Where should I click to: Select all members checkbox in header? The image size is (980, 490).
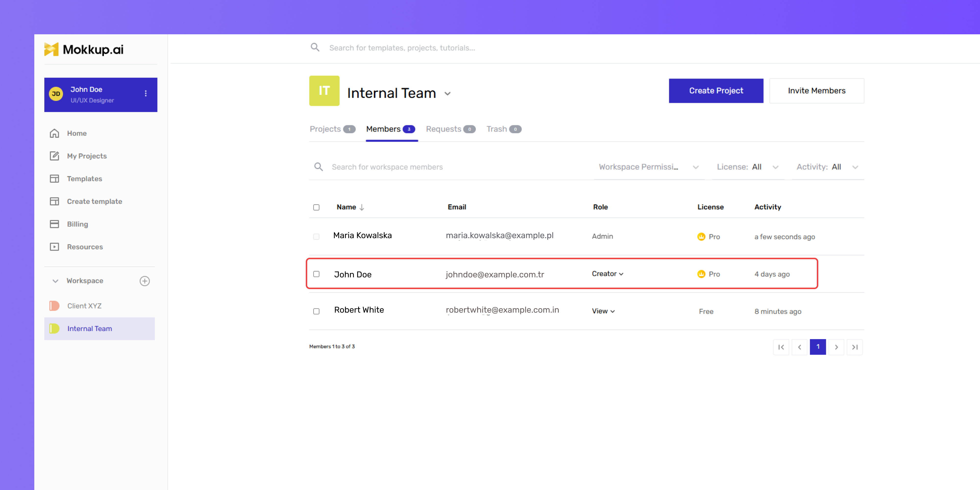click(x=316, y=207)
